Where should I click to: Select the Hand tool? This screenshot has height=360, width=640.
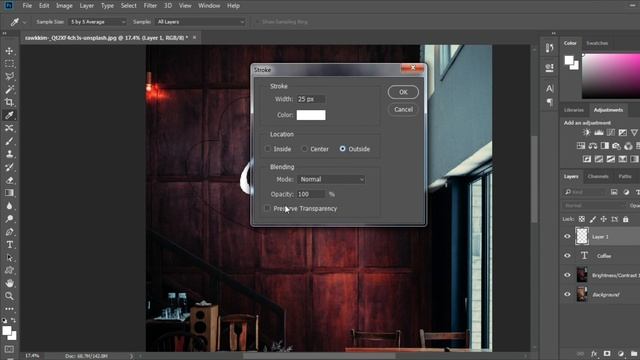pos(9,283)
